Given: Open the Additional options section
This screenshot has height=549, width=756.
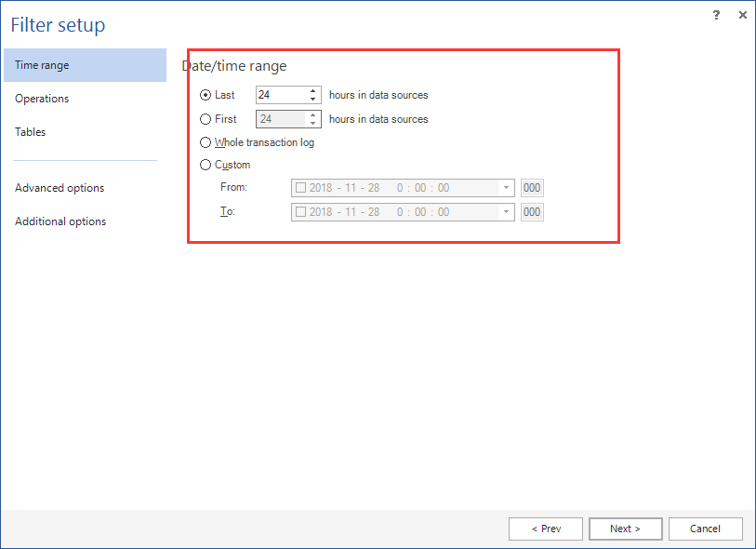Looking at the screenshot, I should click(60, 221).
